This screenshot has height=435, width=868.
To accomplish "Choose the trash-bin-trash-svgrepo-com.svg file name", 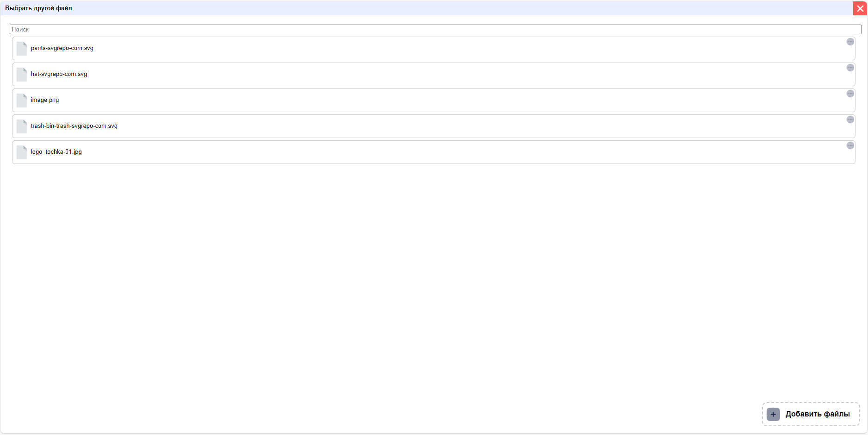I will click(74, 126).
